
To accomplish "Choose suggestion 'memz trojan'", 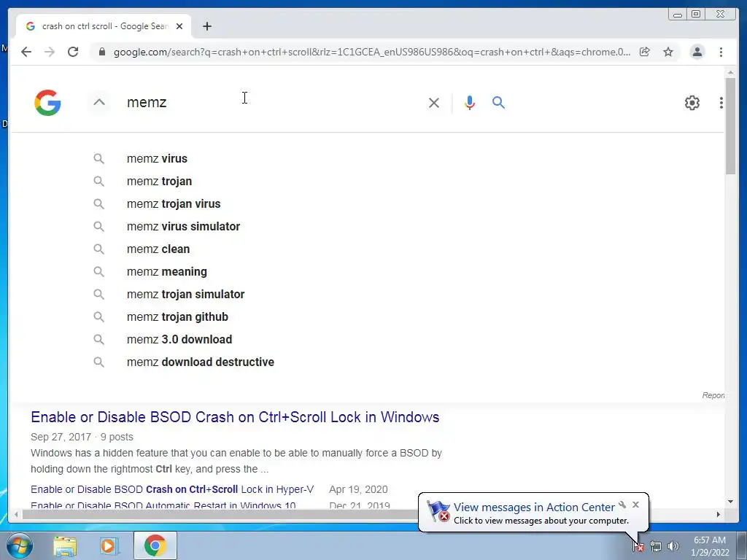I will point(159,182).
